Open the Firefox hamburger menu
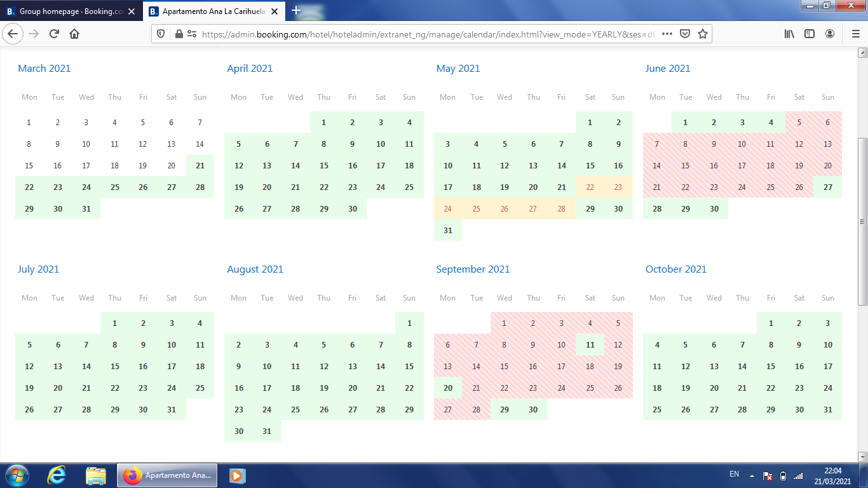Image resolution: width=868 pixels, height=488 pixels. click(x=855, y=34)
